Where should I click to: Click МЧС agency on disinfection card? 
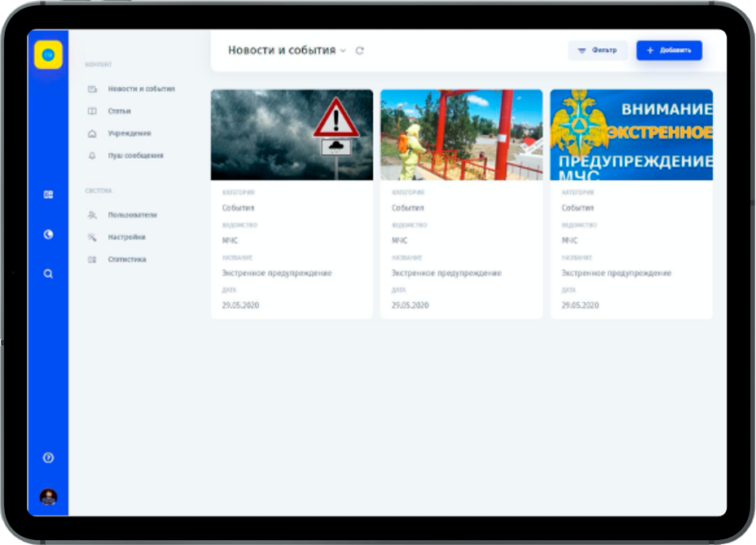(399, 240)
